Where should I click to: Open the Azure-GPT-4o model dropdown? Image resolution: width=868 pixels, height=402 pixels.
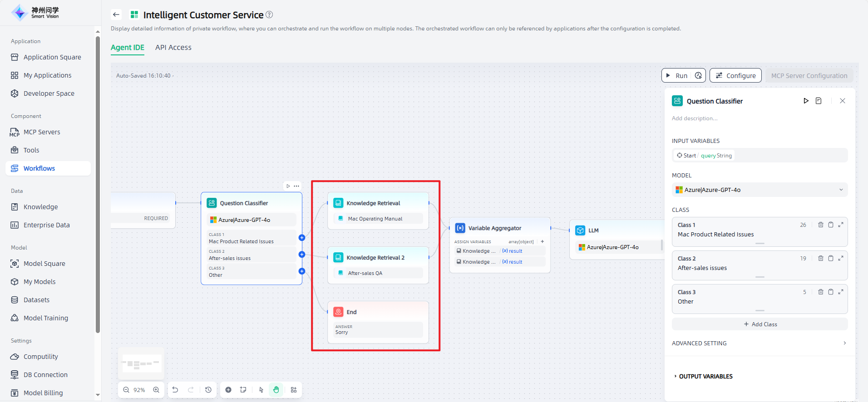pos(759,190)
